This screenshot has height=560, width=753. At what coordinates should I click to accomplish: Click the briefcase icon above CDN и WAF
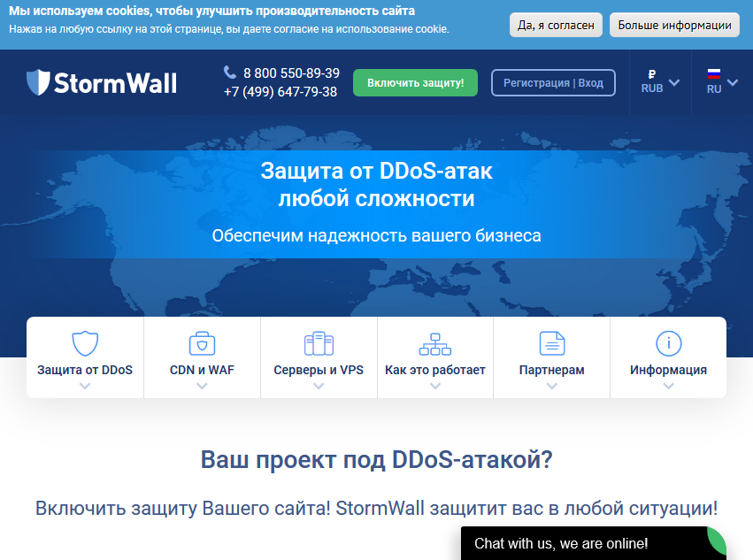point(202,343)
